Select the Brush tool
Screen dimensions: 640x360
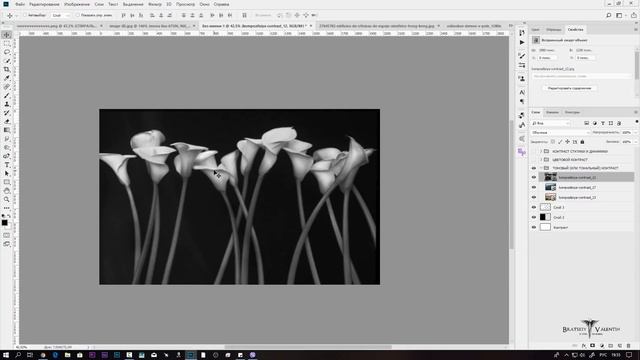point(7,96)
